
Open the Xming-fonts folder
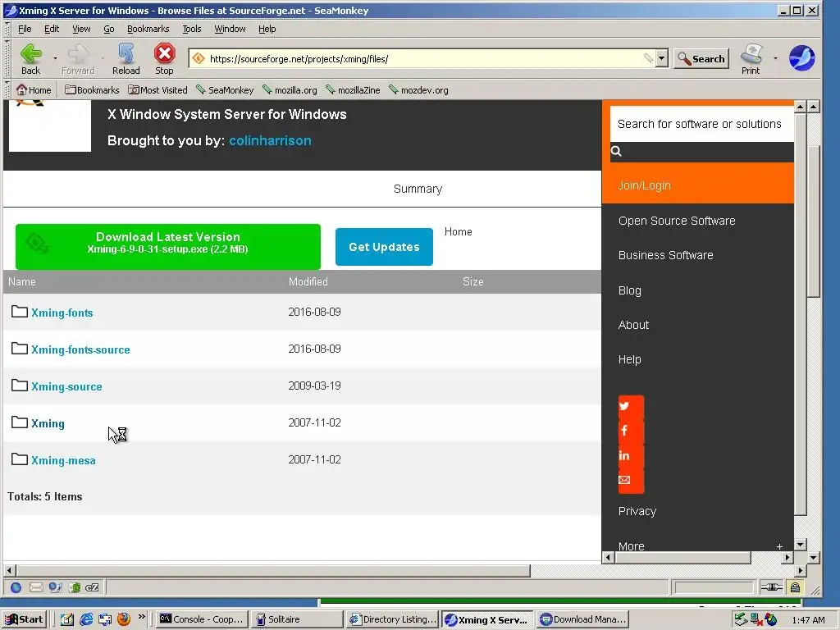pos(62,313)
